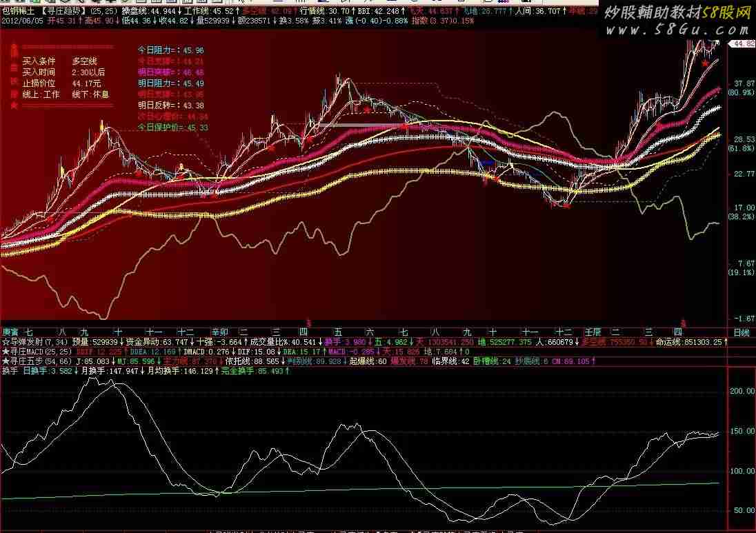Image resolution: width=756 pixels, height=533 pixels.
Task: Select the turnover amount 额238571
Action: tap(254, 21)
